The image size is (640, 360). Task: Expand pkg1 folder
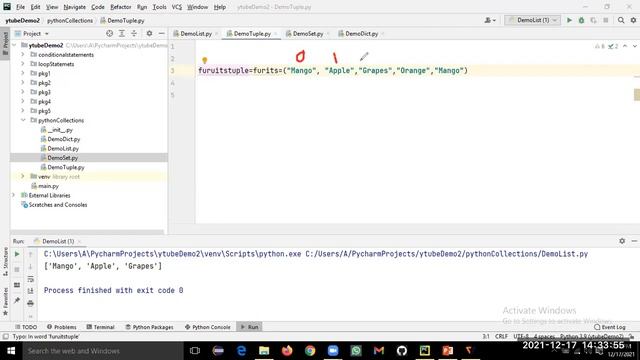click(x=23, y=73)
